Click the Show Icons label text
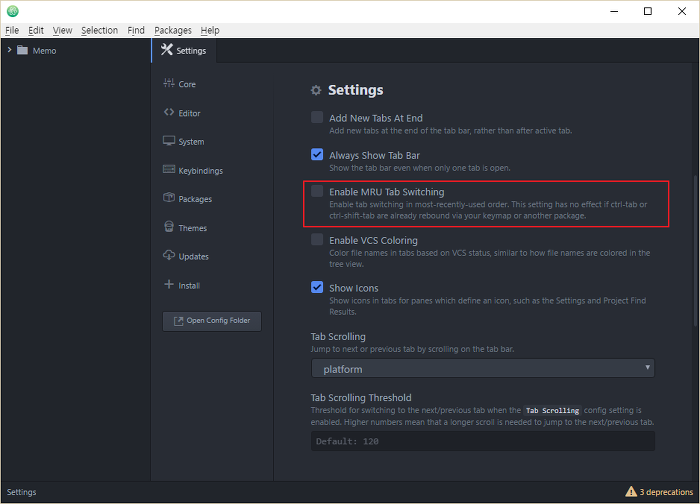 click(x=354, y=288)
